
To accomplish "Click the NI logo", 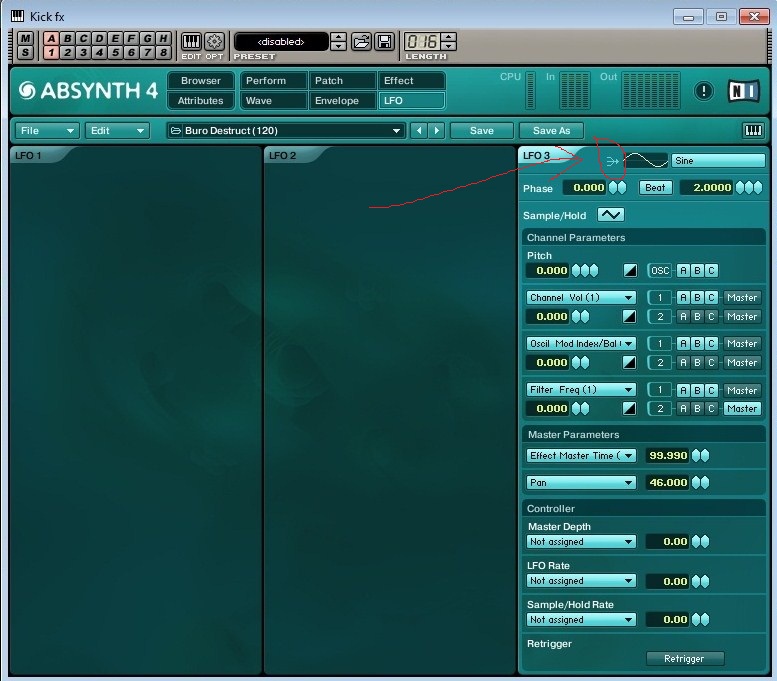I will click(x=744, y=91).
